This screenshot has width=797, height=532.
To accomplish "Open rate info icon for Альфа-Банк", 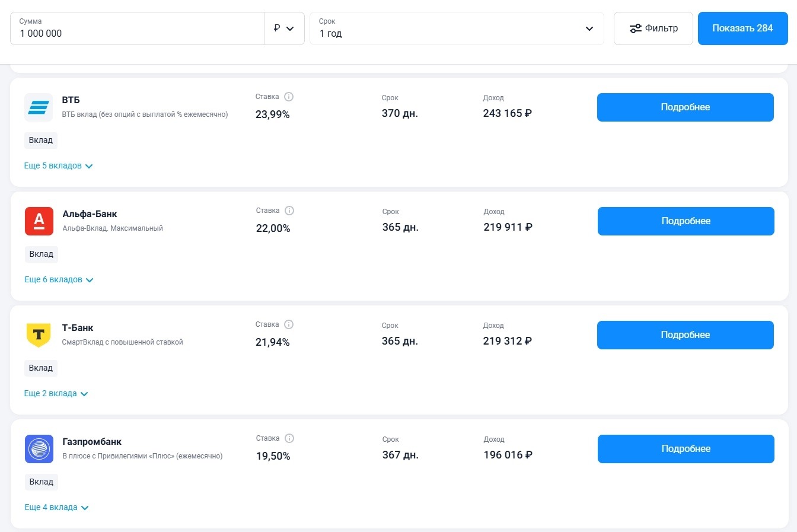I will click(x=289, y=211).
